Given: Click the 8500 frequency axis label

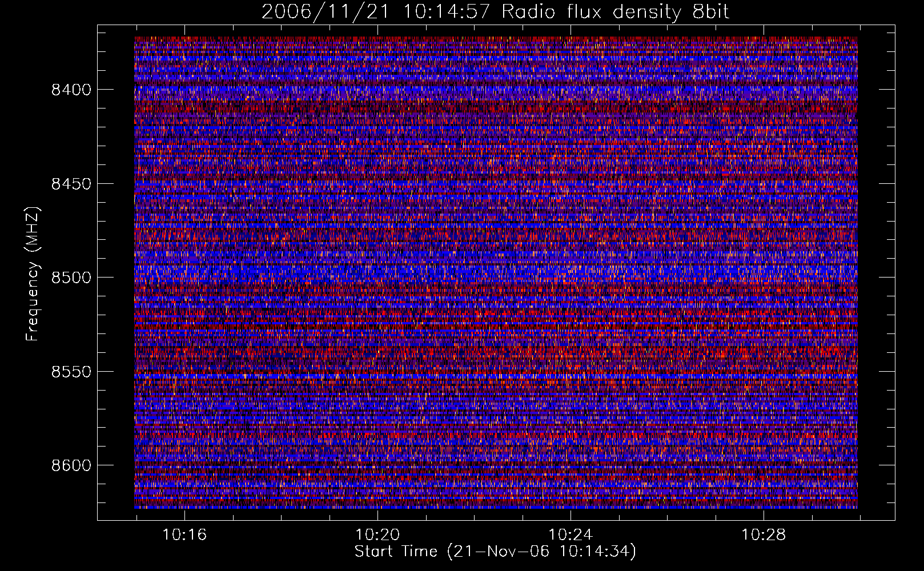Looking at the screenshot, I should 71,278.
